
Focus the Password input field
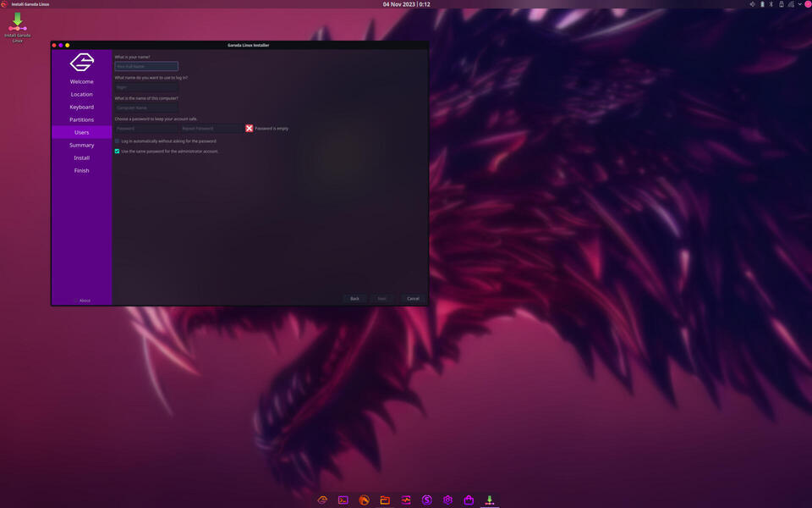146,128
